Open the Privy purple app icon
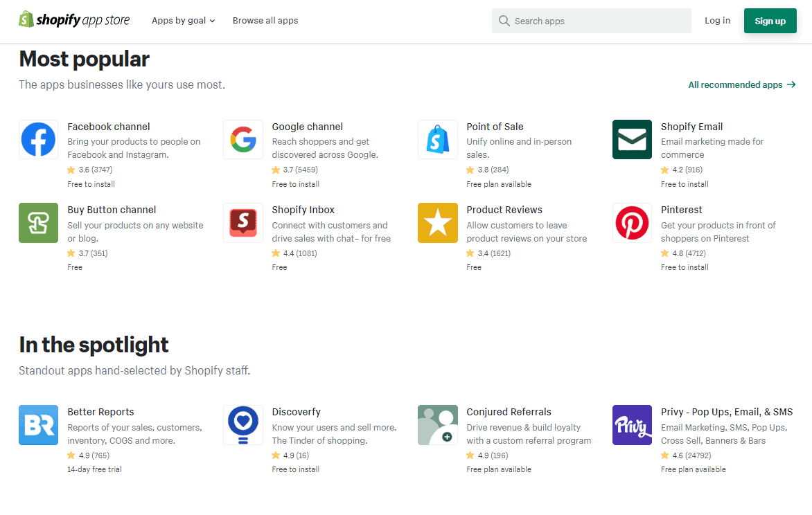 point(633,425)
